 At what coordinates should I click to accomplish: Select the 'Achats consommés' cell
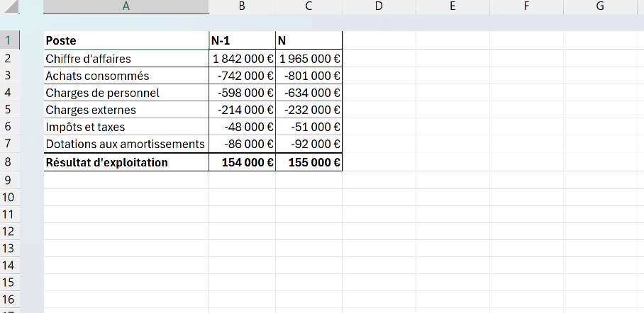[126, 76]
